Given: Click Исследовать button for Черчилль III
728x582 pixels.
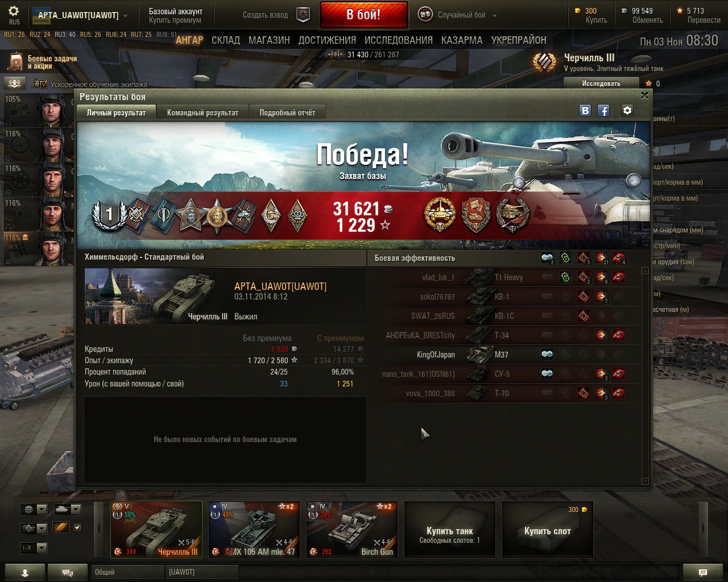Looking at the screenshot, I should click(601, 84).
